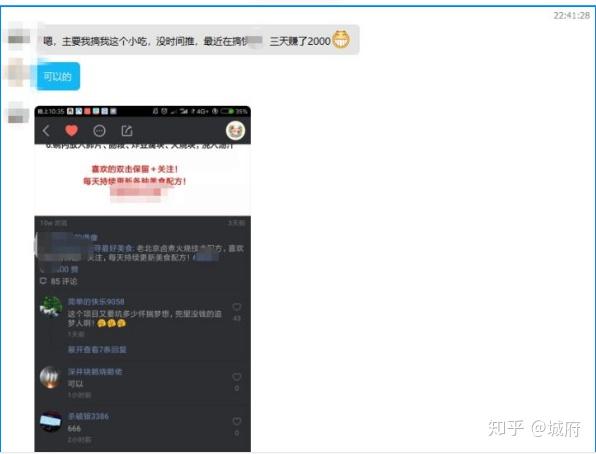
Task: Click the grinning emoji in the message
Action: click(x=341, y=39)
